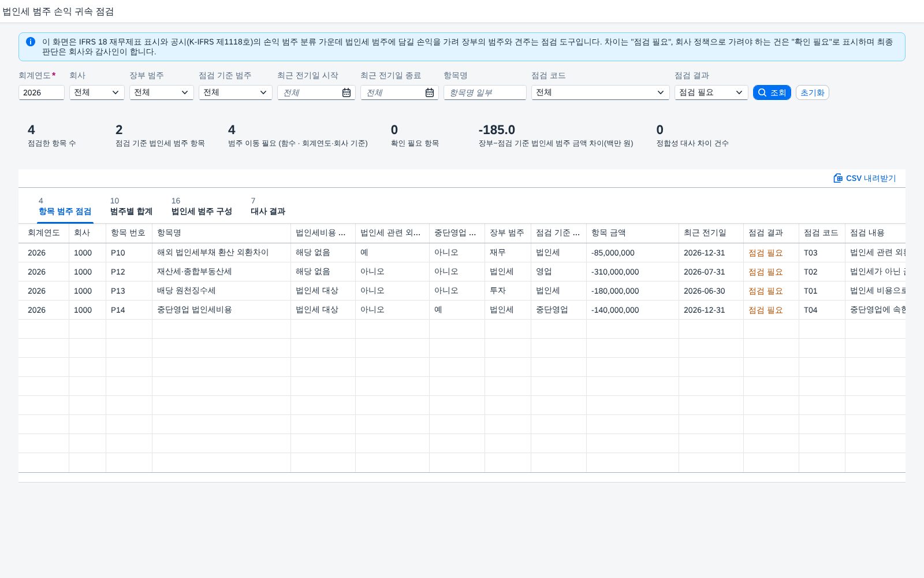This screenshot has width=924, height=578.
Task: Click the 최근 전기일 column header
Action: coord(711,233)
